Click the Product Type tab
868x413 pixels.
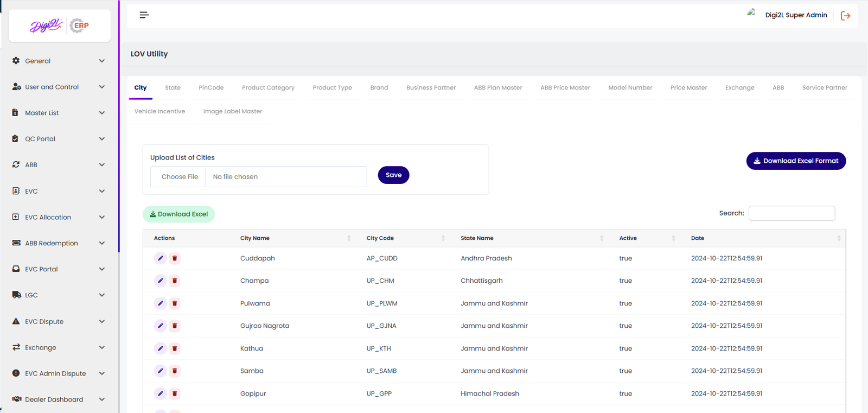[x=332, y=87]
